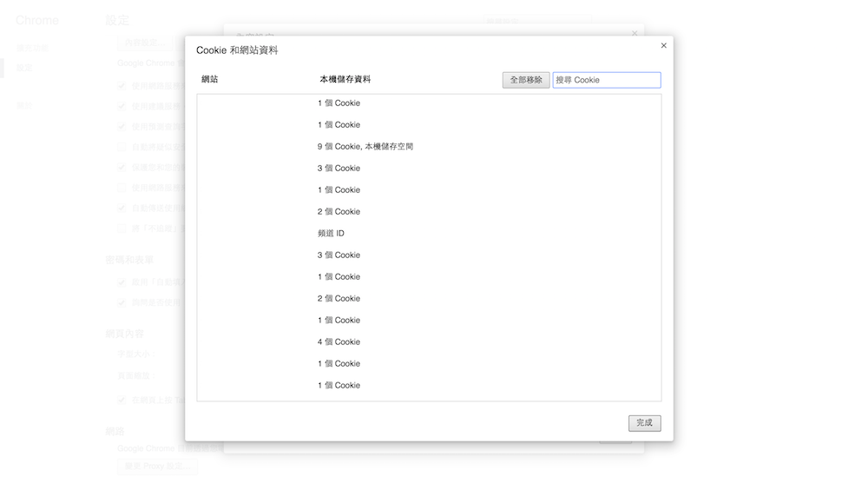
Task: Close the Cookie 和網站資料 dialog
Action: click(x=664, y=45)
